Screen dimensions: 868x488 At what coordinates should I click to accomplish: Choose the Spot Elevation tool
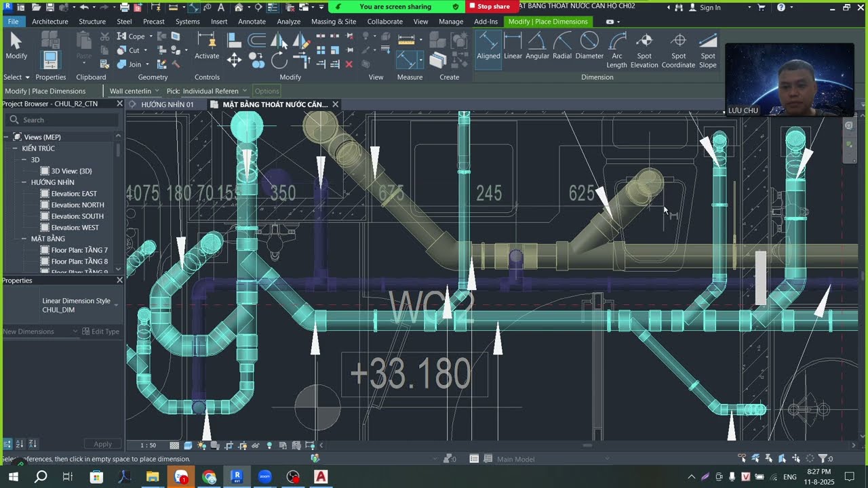click(644, 51)
